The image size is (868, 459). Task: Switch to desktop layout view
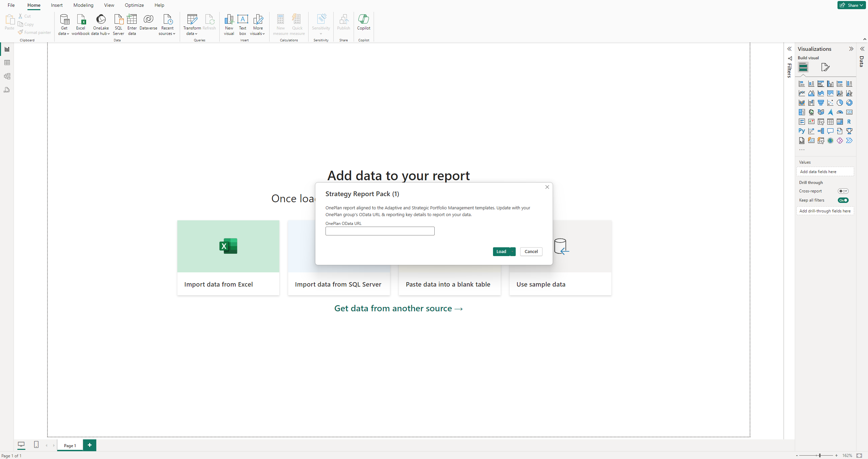pyautogui.click(x=21, y=444)
